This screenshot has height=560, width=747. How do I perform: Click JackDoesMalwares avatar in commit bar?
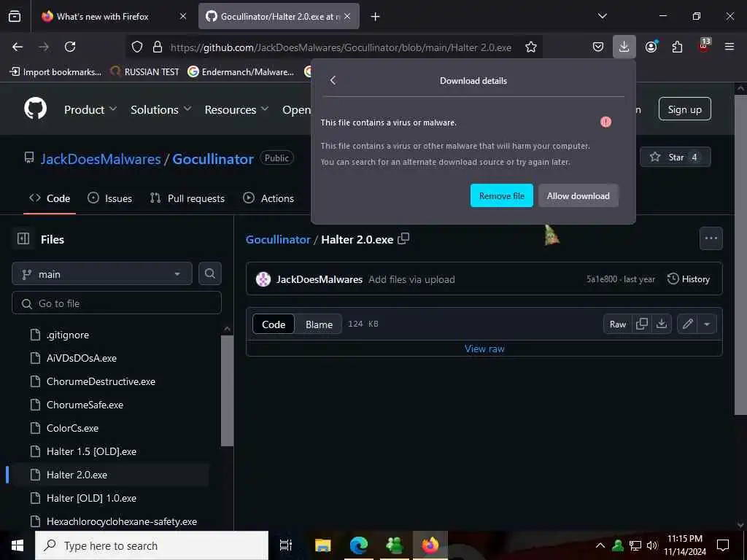263,279
